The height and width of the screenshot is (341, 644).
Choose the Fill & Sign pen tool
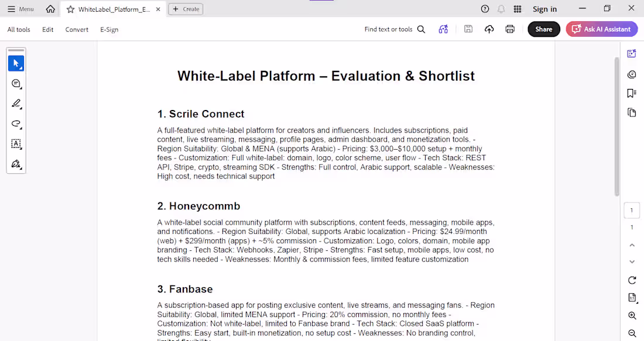coord(16,164)
